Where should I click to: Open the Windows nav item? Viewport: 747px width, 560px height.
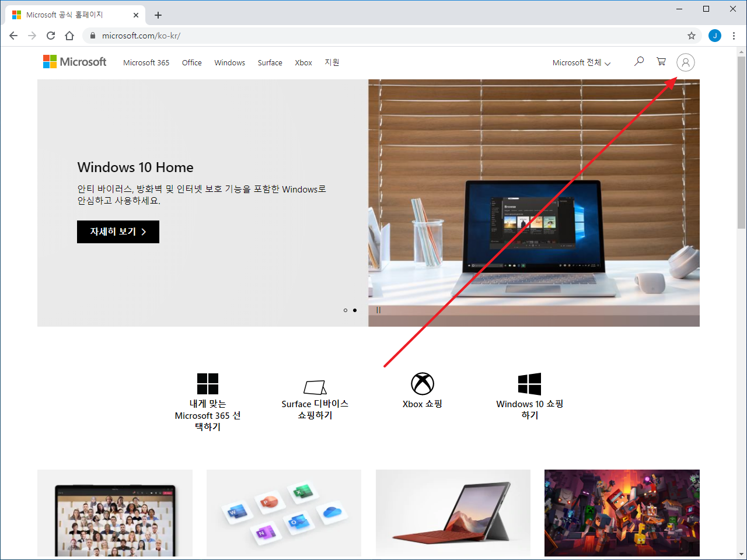click(230, 62)
